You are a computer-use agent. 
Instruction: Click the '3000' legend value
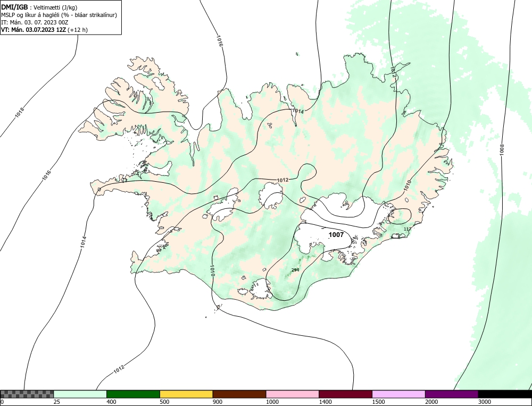[485, 402]
